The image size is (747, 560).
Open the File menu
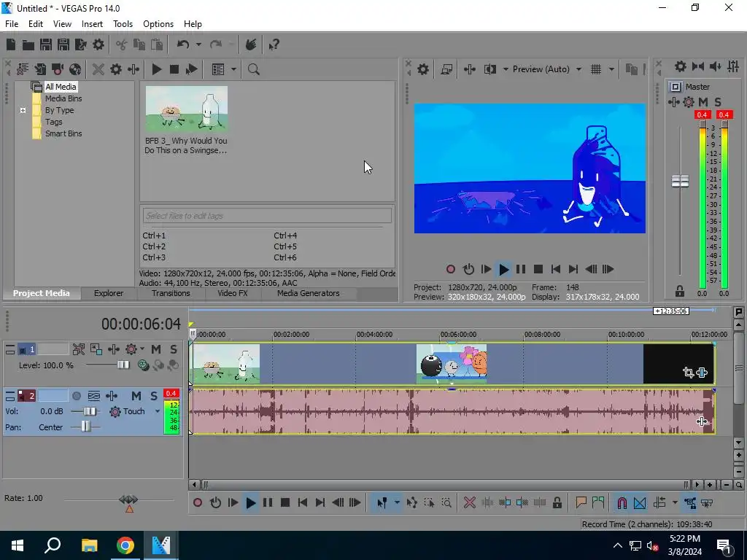click(x=12, y=24)
